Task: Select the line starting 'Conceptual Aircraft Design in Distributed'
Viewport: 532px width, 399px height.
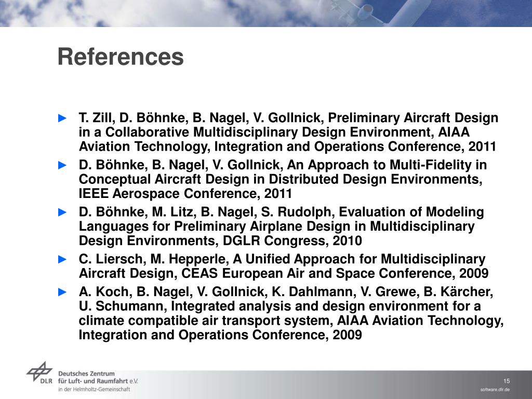Action: tap(281, 179)
